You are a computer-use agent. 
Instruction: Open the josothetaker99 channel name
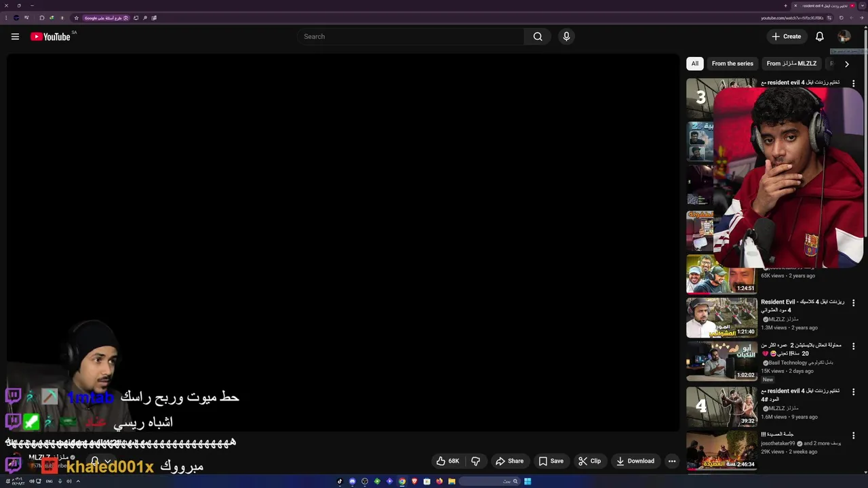pos(778,443)
